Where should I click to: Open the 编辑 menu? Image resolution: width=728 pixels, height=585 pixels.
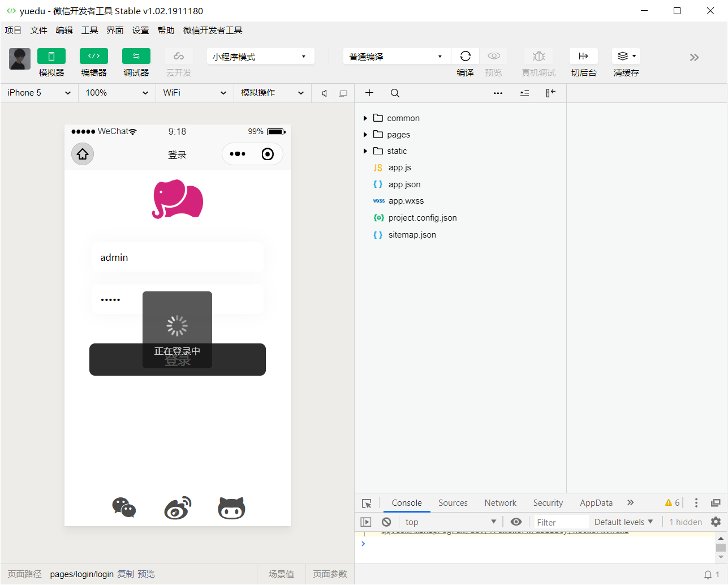pyautogui.click(x=64, y=31)
